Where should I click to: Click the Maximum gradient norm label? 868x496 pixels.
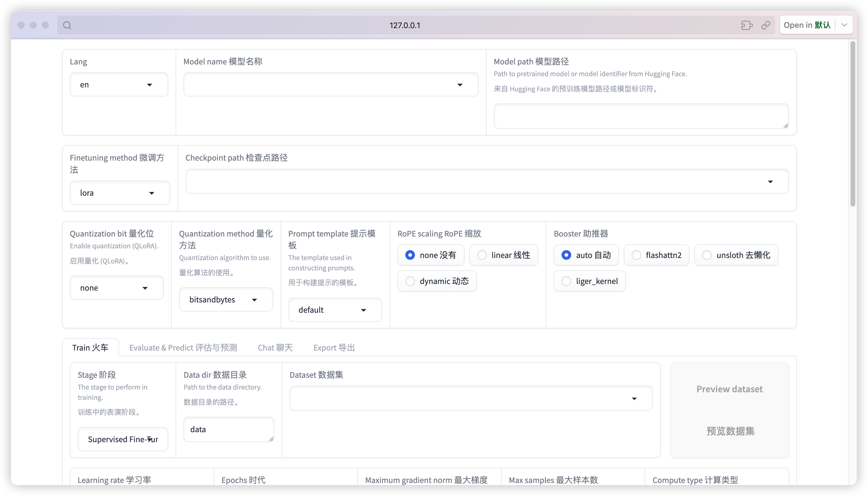(426, 480)
